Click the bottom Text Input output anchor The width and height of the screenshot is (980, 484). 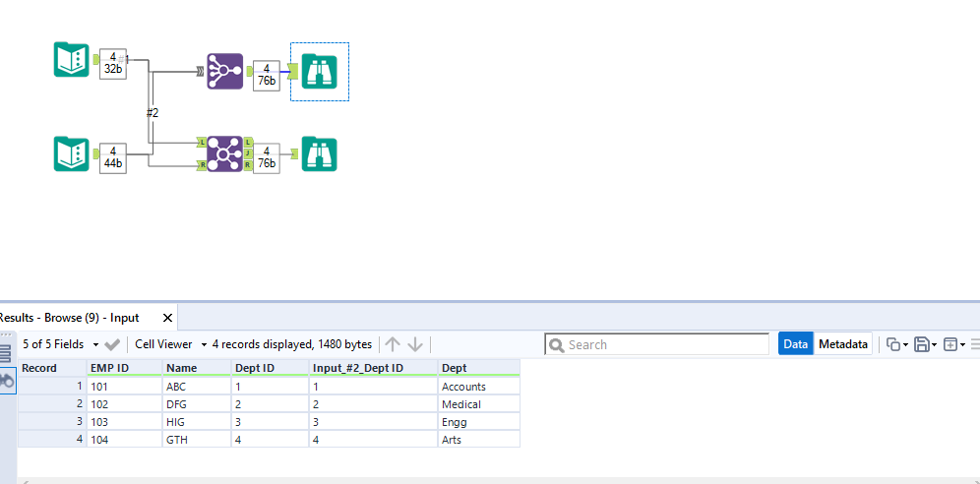[x=95, y=153]
